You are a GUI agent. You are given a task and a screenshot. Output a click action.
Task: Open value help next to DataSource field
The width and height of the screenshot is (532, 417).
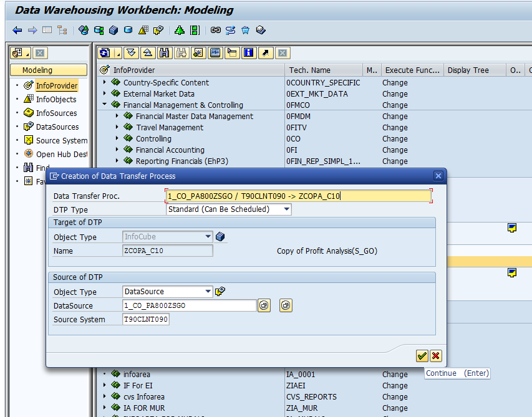click(x=264, y=305)
